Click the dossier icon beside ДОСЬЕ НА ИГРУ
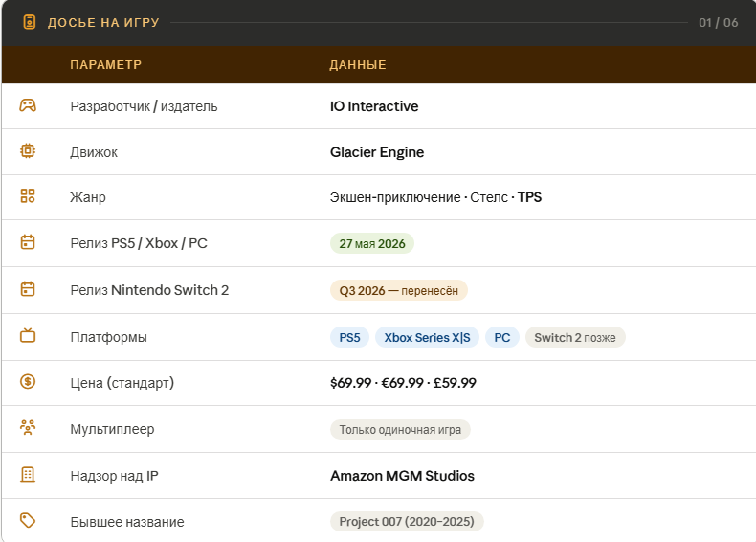756x542 pixels. [30, 22]
